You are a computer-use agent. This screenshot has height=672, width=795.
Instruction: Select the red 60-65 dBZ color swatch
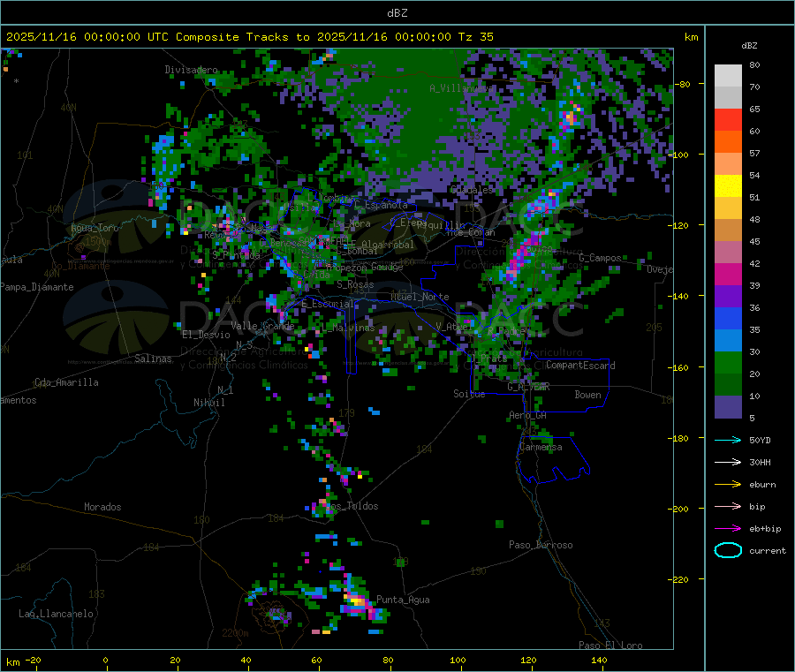(728, 119)
